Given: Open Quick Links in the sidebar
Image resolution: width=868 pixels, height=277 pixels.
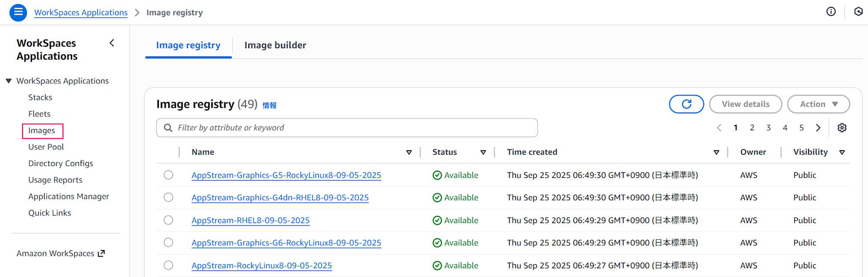Looking at the screenshot, I should click(49, 213).
